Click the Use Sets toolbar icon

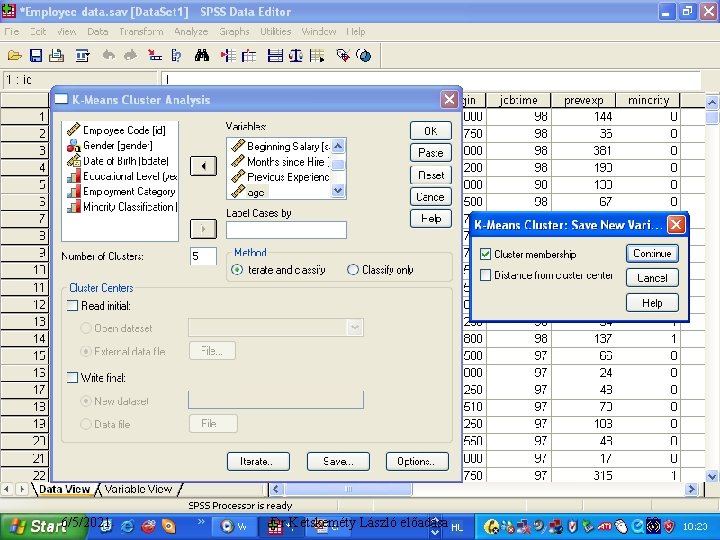click(x=364, y=56)
